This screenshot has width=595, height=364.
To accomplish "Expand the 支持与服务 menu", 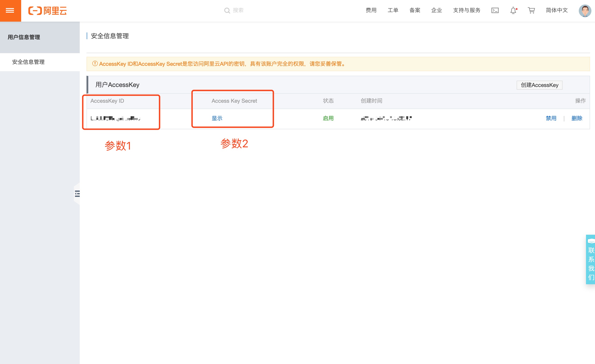I will pyautogui.click(x=467, y=10).
